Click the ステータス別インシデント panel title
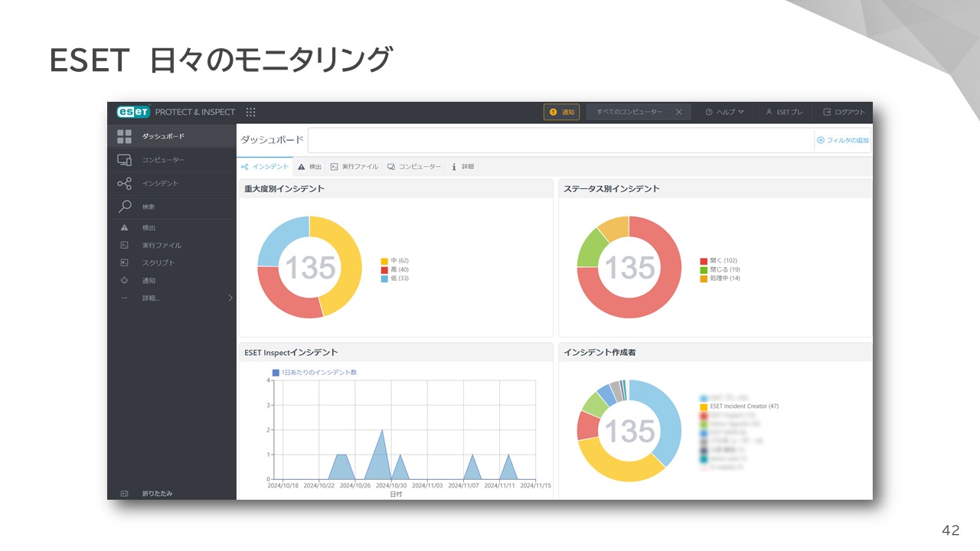This screenshot has height=551, width=980. pos(612,189)
